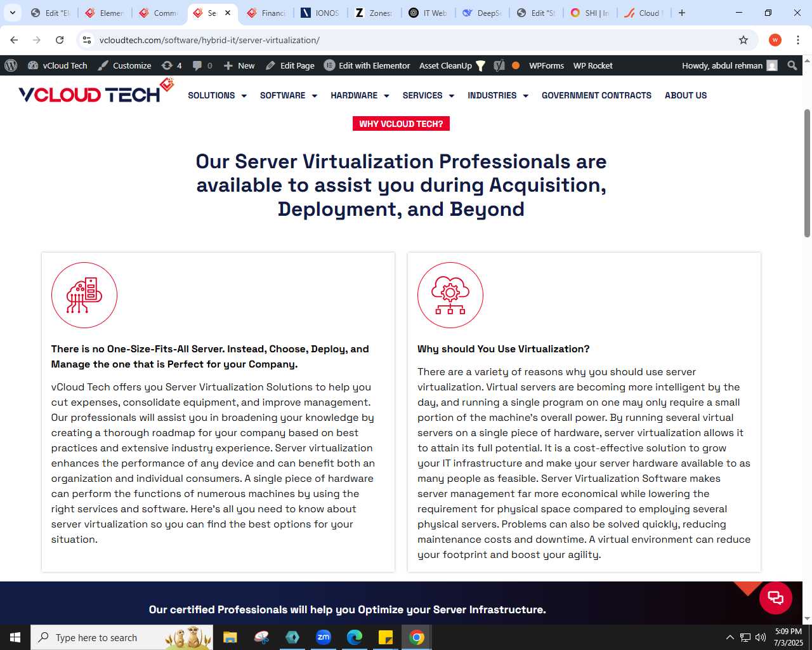Click the WordPress logo in admin bar
Viewport: 812px width, 650px height.
[11, 65]
